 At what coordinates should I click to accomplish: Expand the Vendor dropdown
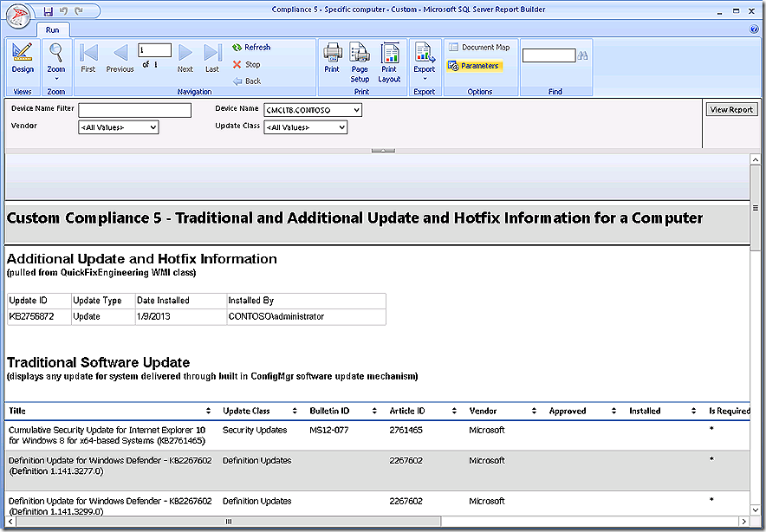[x=153, y=127]
